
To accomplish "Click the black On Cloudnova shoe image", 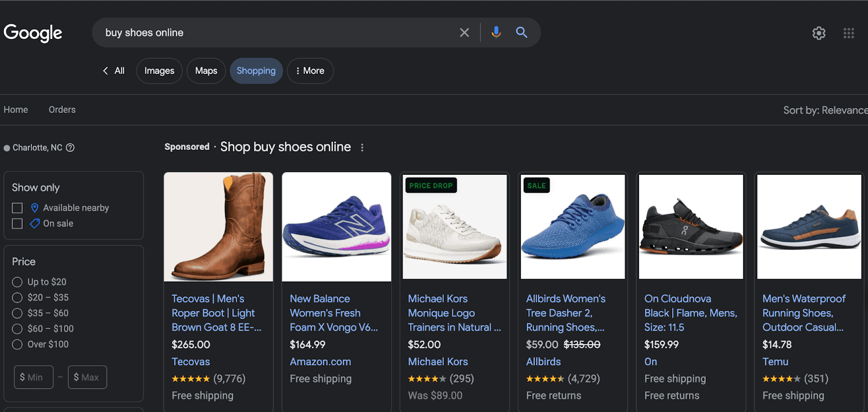I will click(691, 227).
